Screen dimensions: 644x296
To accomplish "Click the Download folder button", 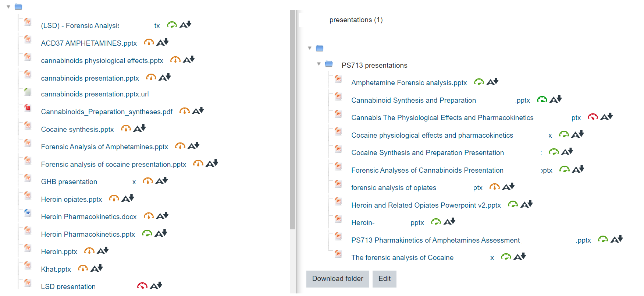I will click(x=338, y=279).
